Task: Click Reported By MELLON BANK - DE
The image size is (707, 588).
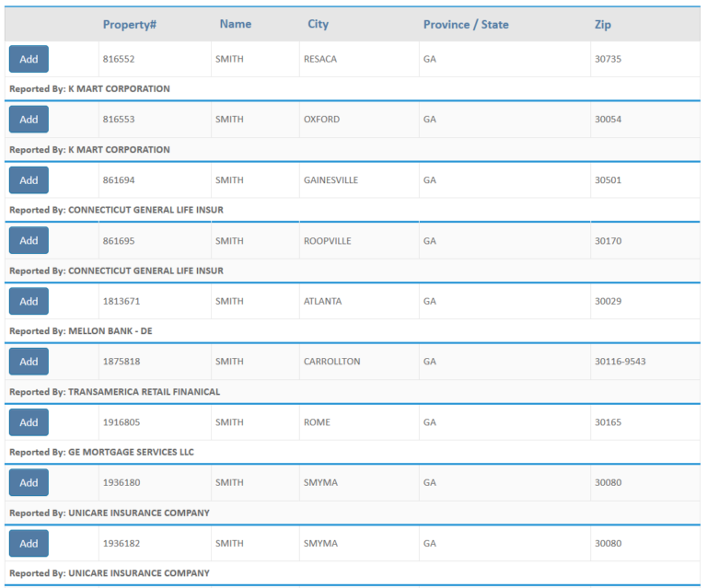Action: point(81,331)
